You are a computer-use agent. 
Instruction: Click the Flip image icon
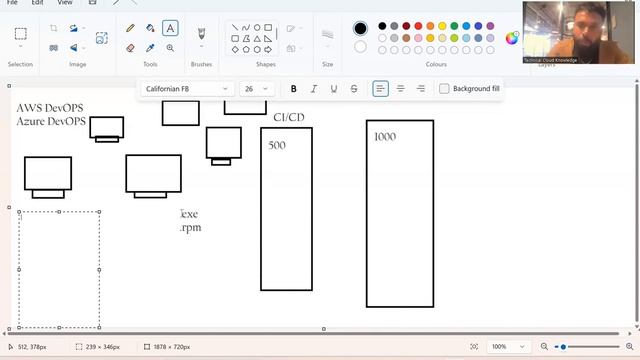click(x=73, y=48)
